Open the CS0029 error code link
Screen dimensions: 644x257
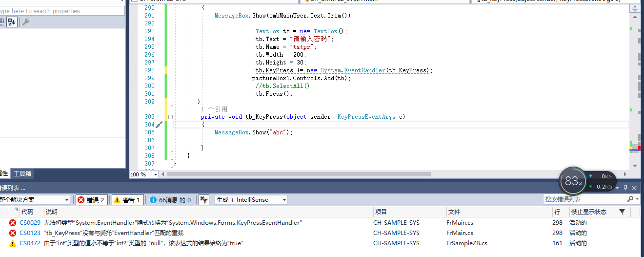[30, 223]
